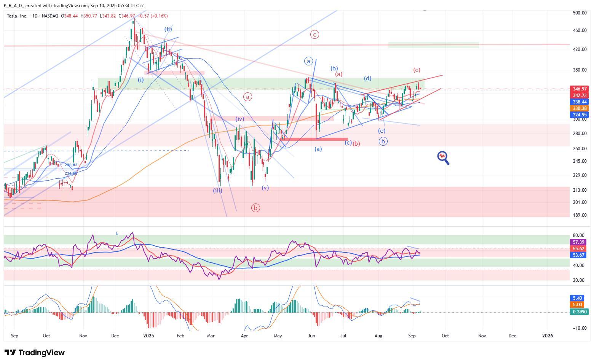
Task: Select the blue 324.95 price tag
Action: [x=580, y=115]
